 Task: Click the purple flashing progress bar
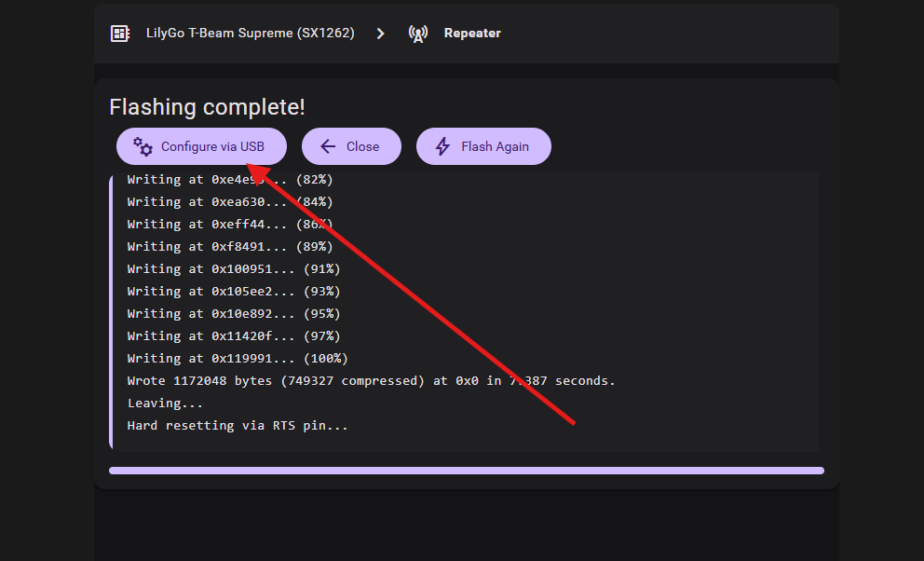click(466, 471)
